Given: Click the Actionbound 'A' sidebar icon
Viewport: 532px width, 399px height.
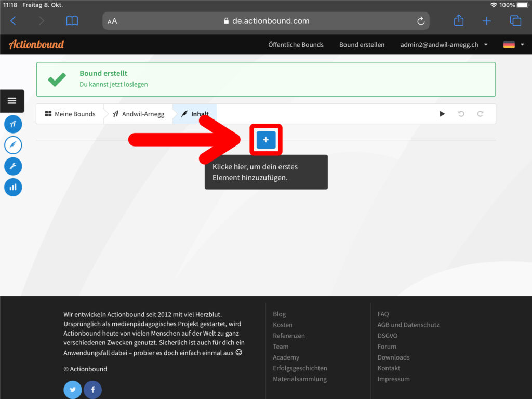Looking at the screenshot, I should [13, 124].
